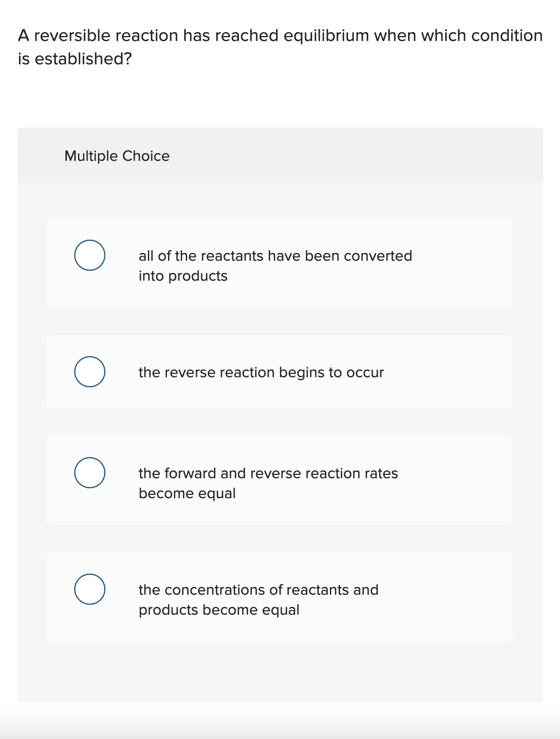This screenshot has width=560, height=739.
Task: Click the text 'the concentrations of reactants and'
Action: click(258, 590)
